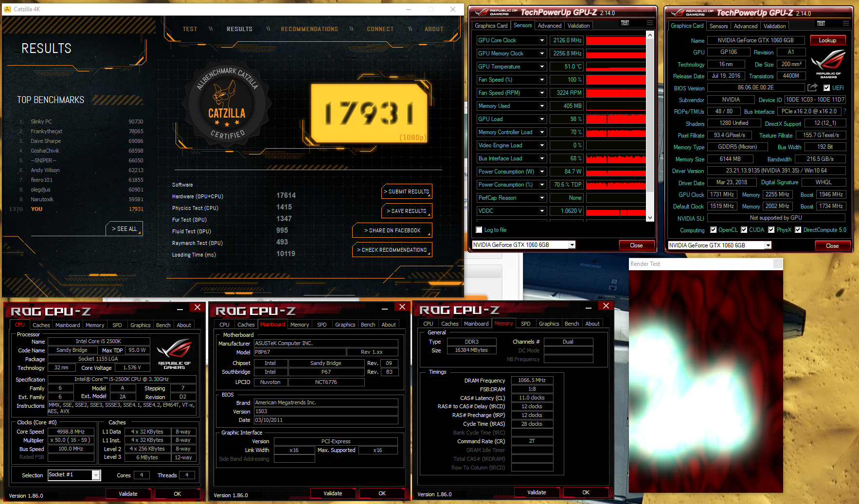The height and width of the screenshot is (504, 859).
Task: Open the GPU selector dropdown in the Sensors window
Action: pyautogui.click(x=572, y=245)
